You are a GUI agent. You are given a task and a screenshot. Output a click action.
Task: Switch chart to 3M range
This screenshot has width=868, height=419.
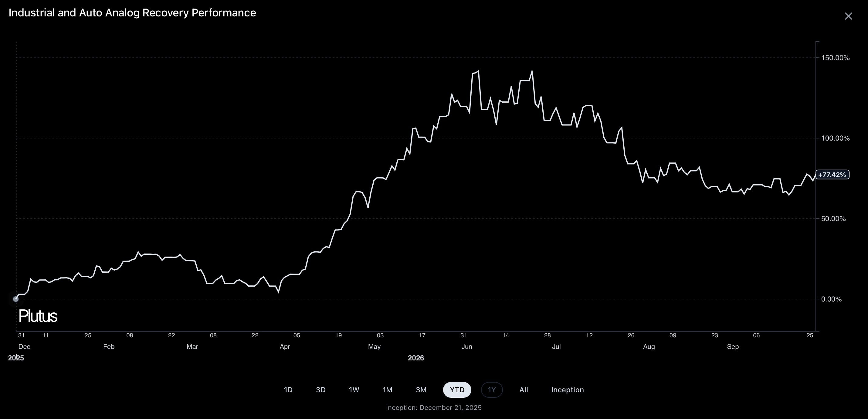pos(421,390)
